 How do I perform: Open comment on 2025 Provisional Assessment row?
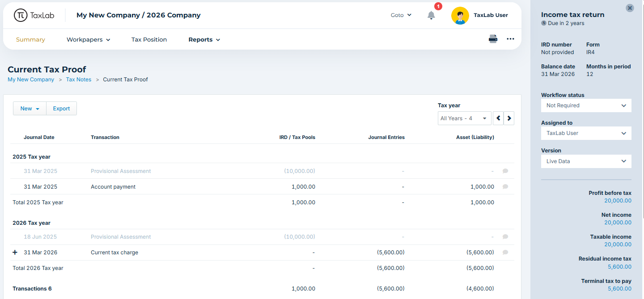pyautogui.click(x=505, y=171)
